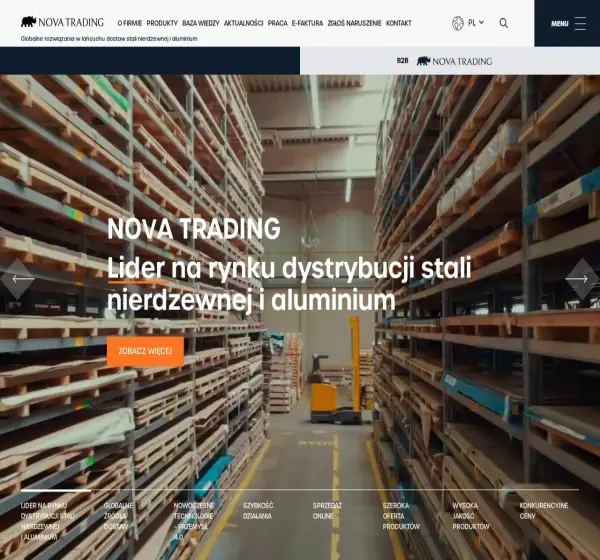Image resolution: width=600 pixels, height=560 pixels.
Task: Click the B2B label link
Action: (x=402, y=60)
